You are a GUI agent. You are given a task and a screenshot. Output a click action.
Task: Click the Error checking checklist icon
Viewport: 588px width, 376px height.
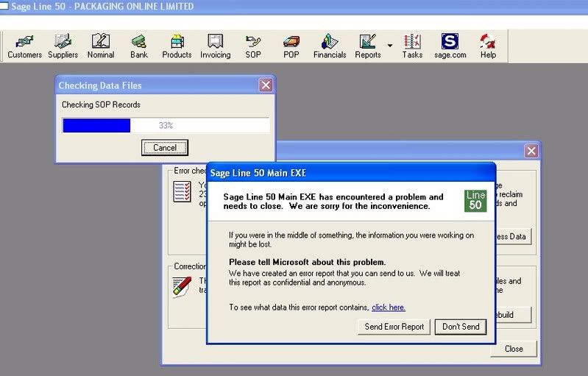coord(183,191)
